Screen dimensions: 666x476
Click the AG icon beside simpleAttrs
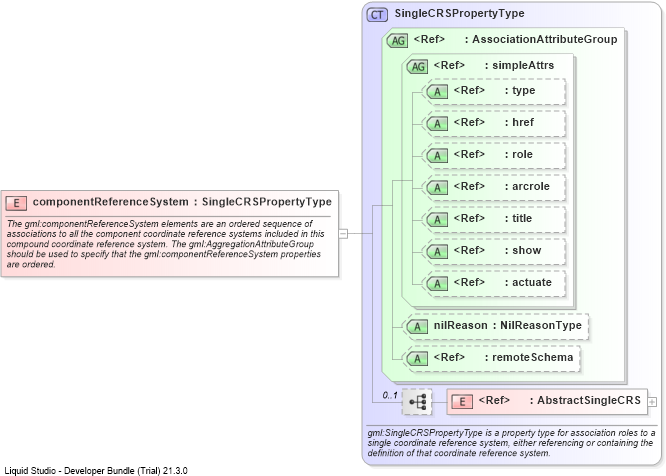(418, 67)
